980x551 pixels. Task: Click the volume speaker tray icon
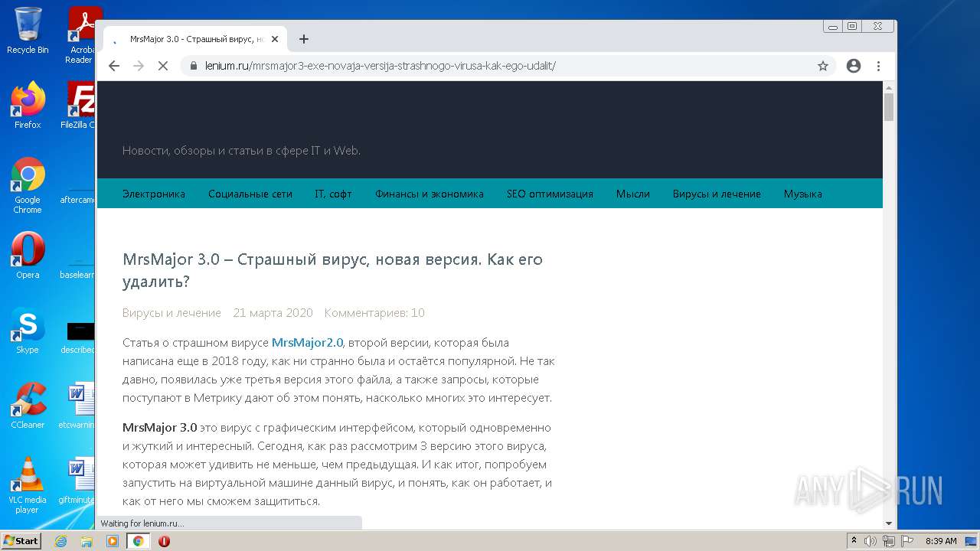click(x=871, y=541)
